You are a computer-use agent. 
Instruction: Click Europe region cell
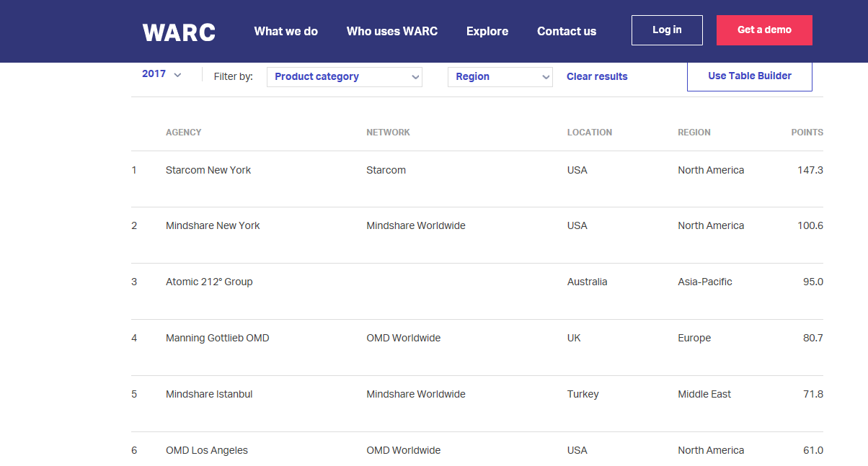(694, 338)
